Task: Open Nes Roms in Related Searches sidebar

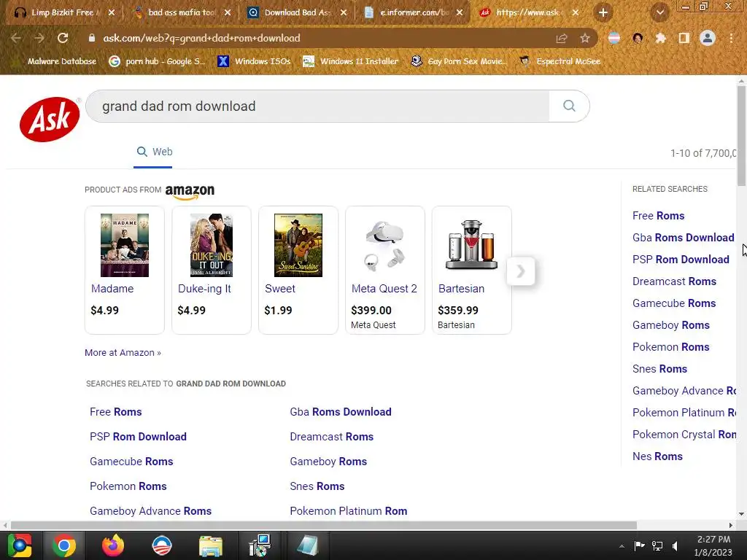Action: coord(657,456)
